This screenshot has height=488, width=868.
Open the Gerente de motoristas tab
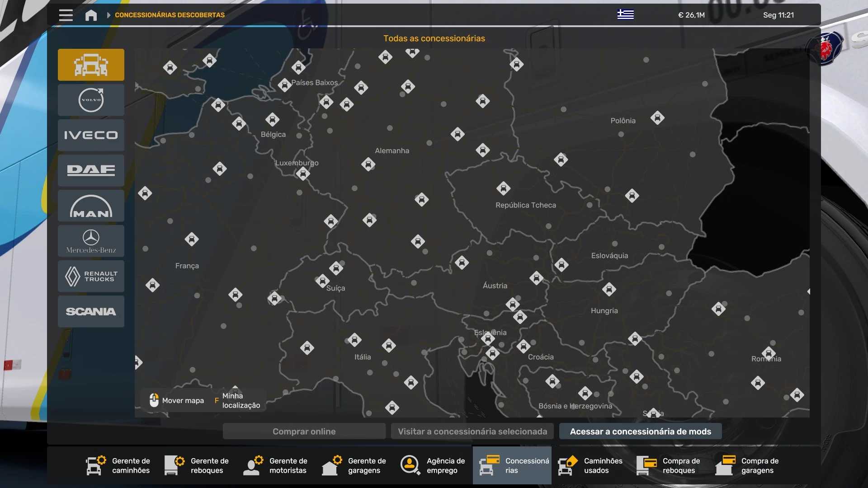(x=276, y=465)
